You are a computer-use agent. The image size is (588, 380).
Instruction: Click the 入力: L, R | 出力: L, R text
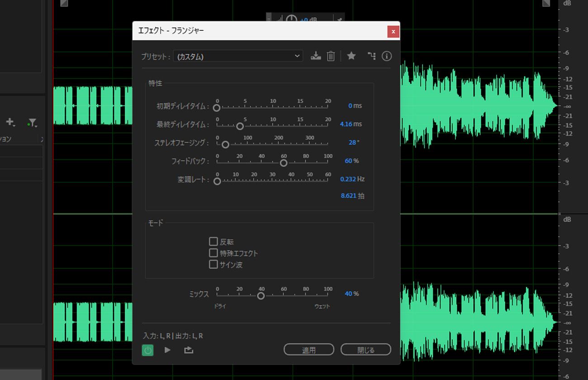point(173,336)
